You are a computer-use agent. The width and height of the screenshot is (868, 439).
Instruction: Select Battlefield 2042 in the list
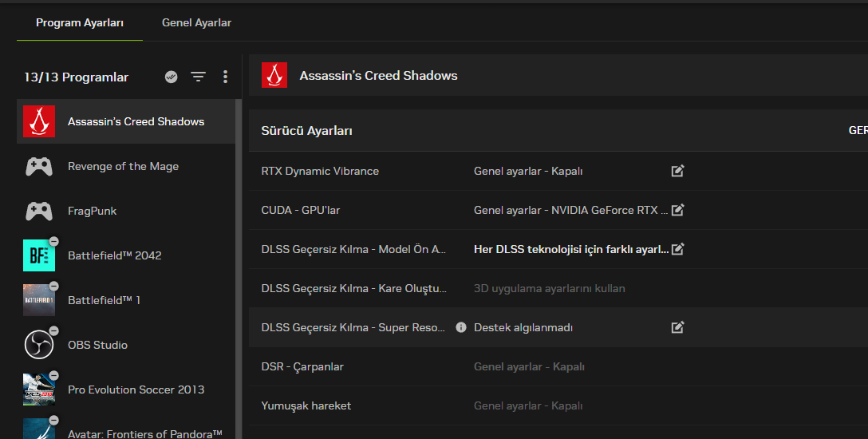point(126,255)
